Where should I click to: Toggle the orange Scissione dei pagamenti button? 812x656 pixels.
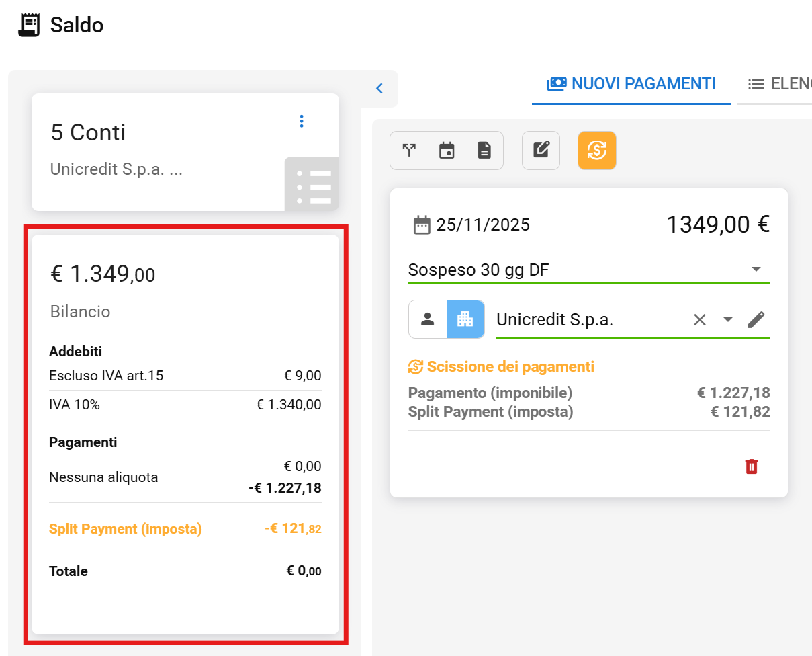596,151
